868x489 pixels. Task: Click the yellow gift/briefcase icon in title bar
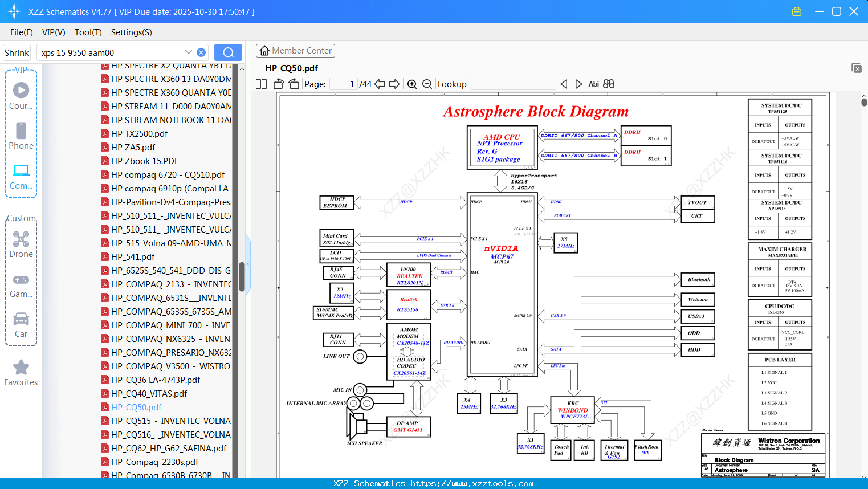point(797,11)
